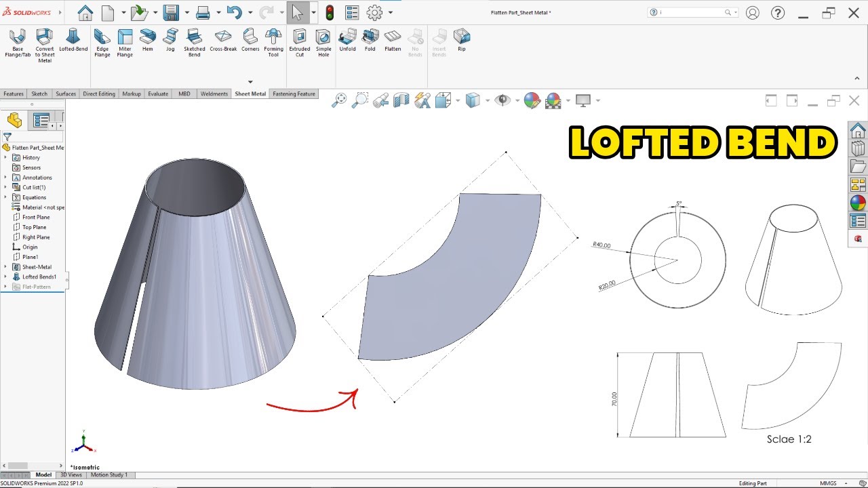Open the dropdown next to New document
Screen dimensions: 868x488
point(123,12)
